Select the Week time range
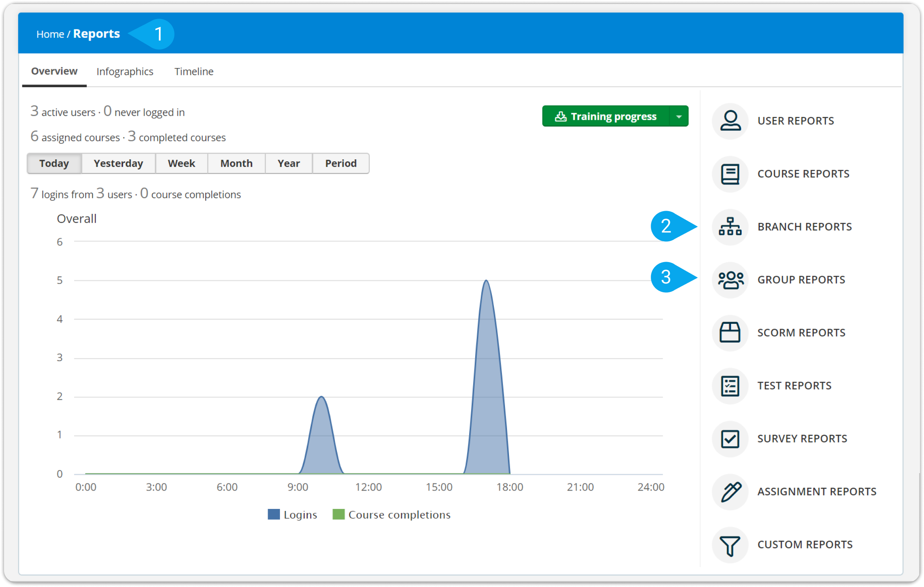 [x=182, y=163]
